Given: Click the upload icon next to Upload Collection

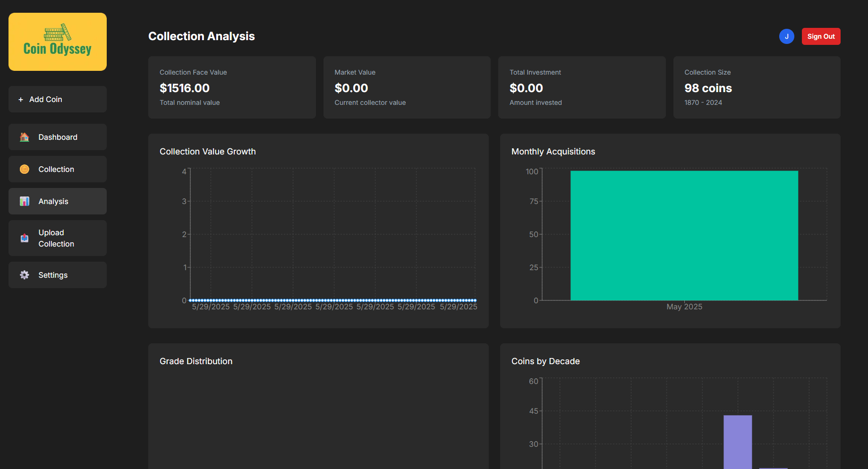Looking at the screenshot, I should point(24,238).
